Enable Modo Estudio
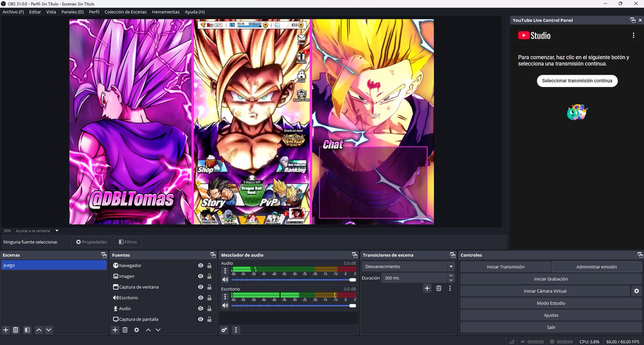The width and height of the screenshot is (644, 345). [551, 303]
